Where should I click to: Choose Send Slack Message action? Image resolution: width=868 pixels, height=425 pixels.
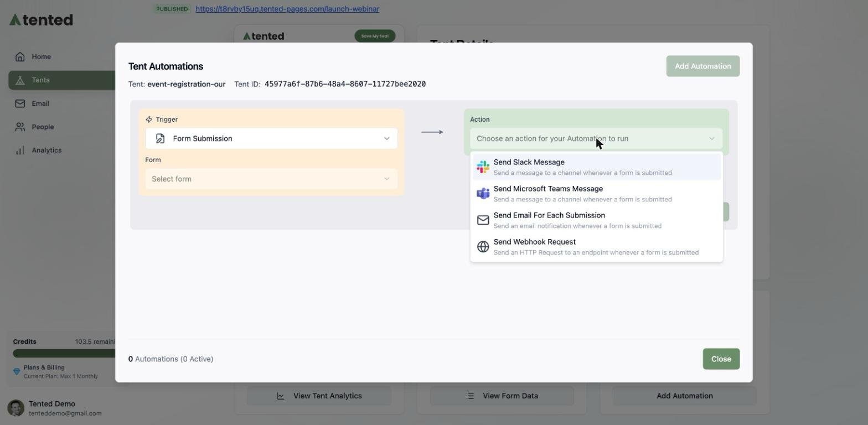[596, 167]
